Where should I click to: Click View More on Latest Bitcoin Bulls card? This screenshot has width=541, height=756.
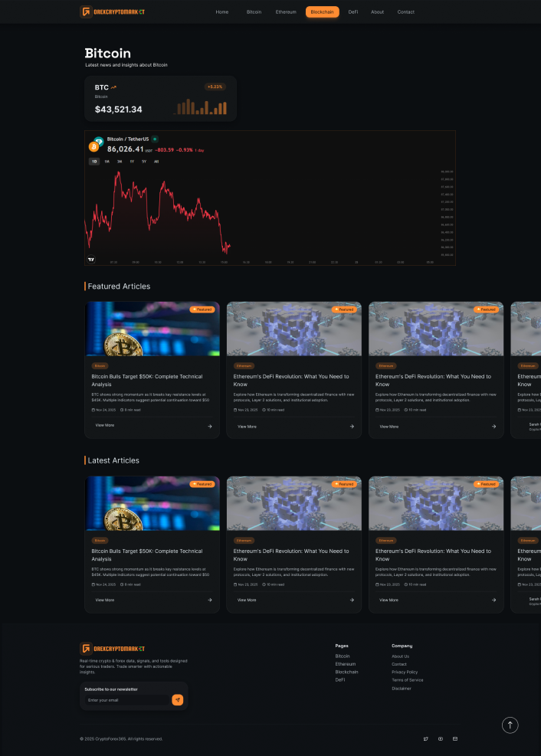pyautogui.click(x=105, y=601)
